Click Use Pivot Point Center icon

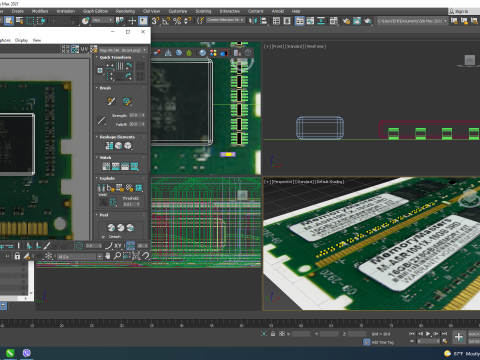pos(119,21)
